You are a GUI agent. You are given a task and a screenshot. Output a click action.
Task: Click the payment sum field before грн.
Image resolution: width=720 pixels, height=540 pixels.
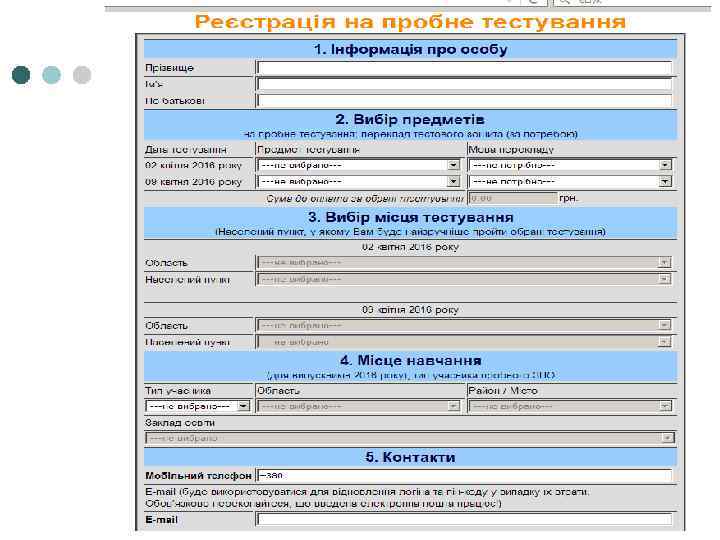512,198
